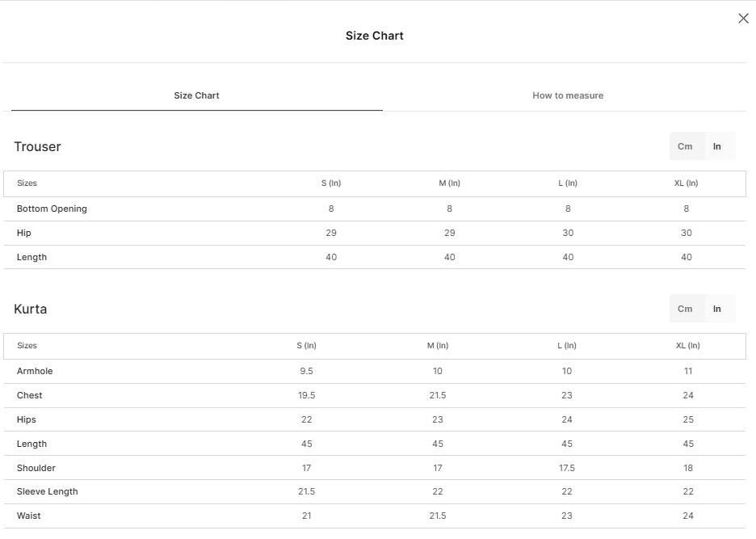Select the Size Chart tab
This screenshot has width=756, height=539.
[196, 95]
